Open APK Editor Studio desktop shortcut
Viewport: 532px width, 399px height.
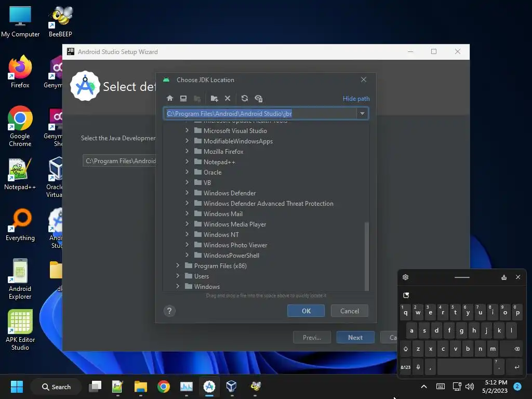coord(20,329)
